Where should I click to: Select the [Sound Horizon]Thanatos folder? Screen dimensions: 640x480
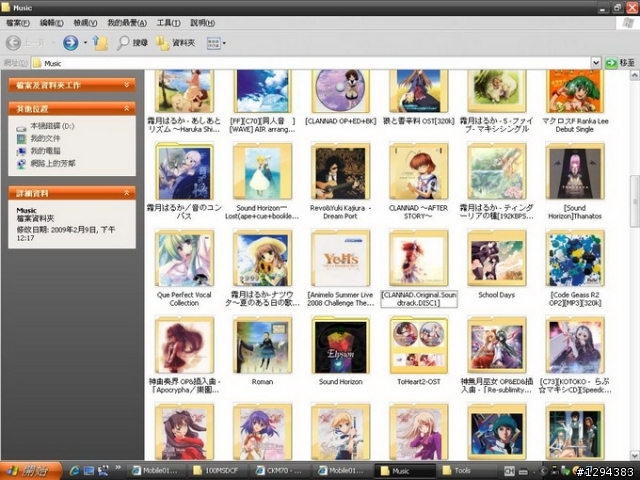click(x=575, y=181)
